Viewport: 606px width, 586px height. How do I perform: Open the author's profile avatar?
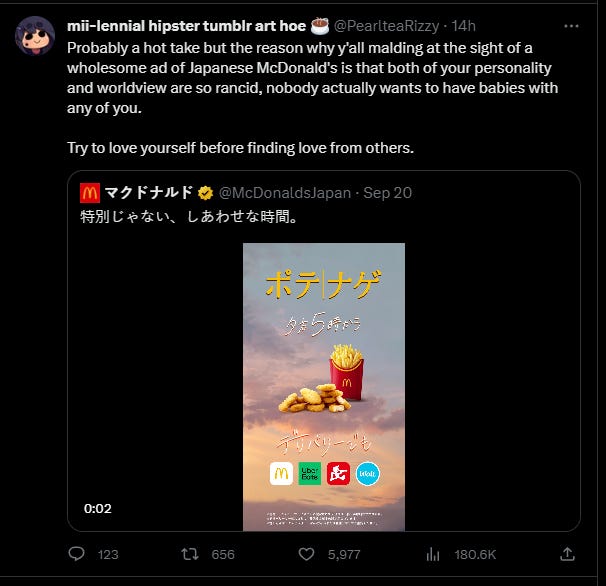[x=35, y=36]
